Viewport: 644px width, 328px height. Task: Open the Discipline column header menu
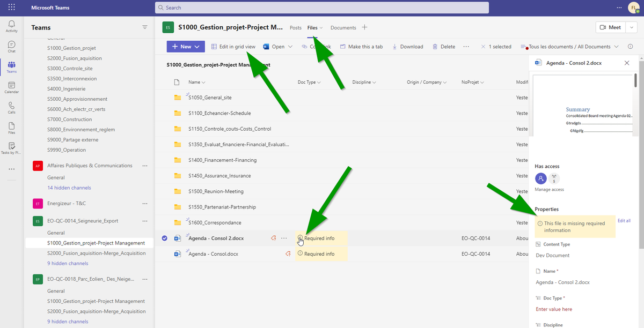[364, 83]
